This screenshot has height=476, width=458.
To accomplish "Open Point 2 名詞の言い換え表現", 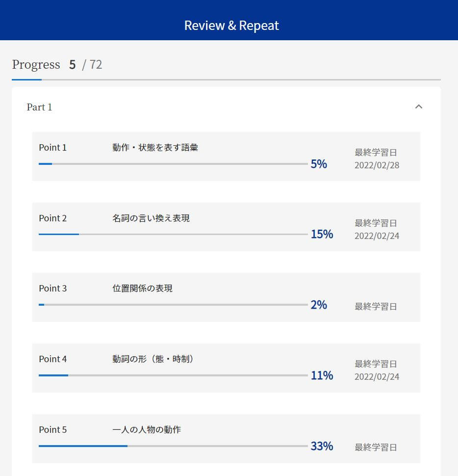I will (226, 227).
